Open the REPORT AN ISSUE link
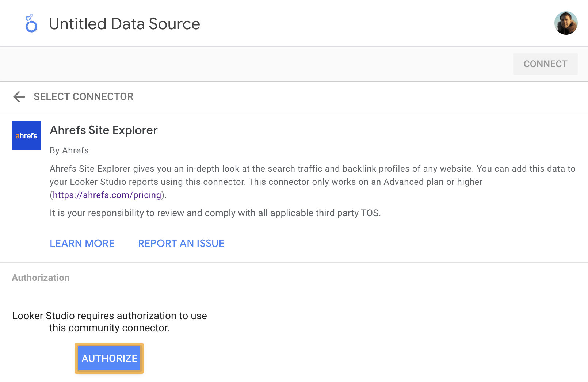 click(x=181, y=243)
